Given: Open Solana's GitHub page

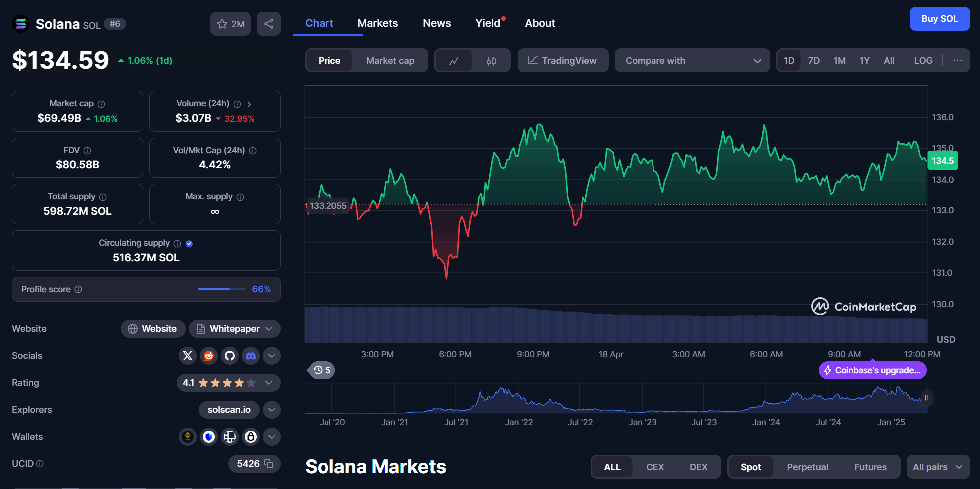Looking at the screenshot, I should coord(229,355).
